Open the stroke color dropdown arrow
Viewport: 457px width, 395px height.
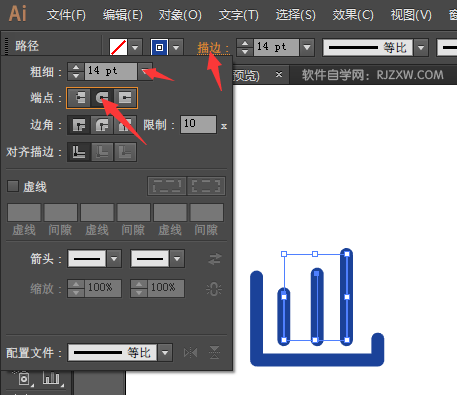[176, 47]
